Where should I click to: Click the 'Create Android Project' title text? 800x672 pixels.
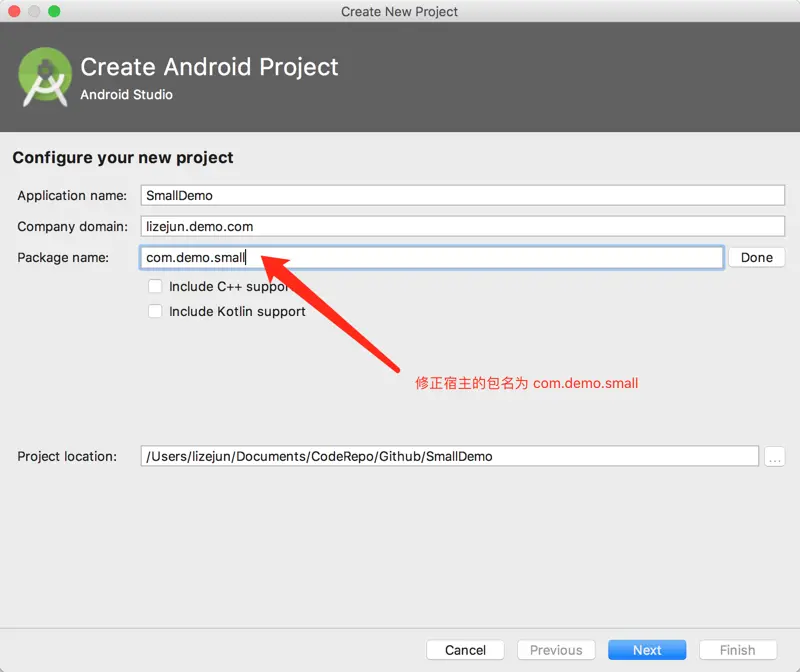tap(209, 67)
